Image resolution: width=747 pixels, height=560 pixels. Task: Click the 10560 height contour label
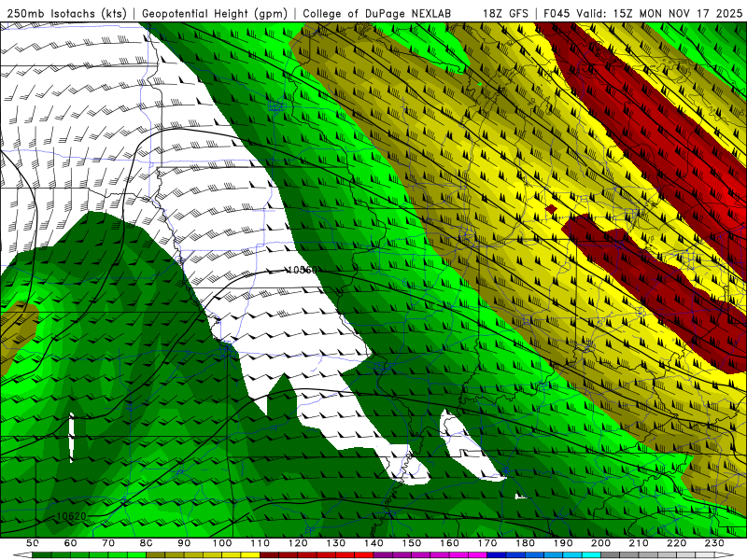point(302,270)
